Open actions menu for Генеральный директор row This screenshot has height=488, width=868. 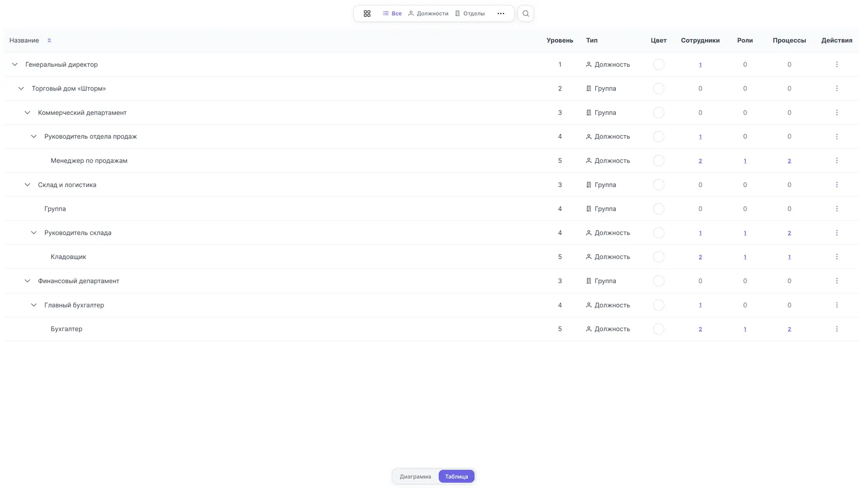837,65
